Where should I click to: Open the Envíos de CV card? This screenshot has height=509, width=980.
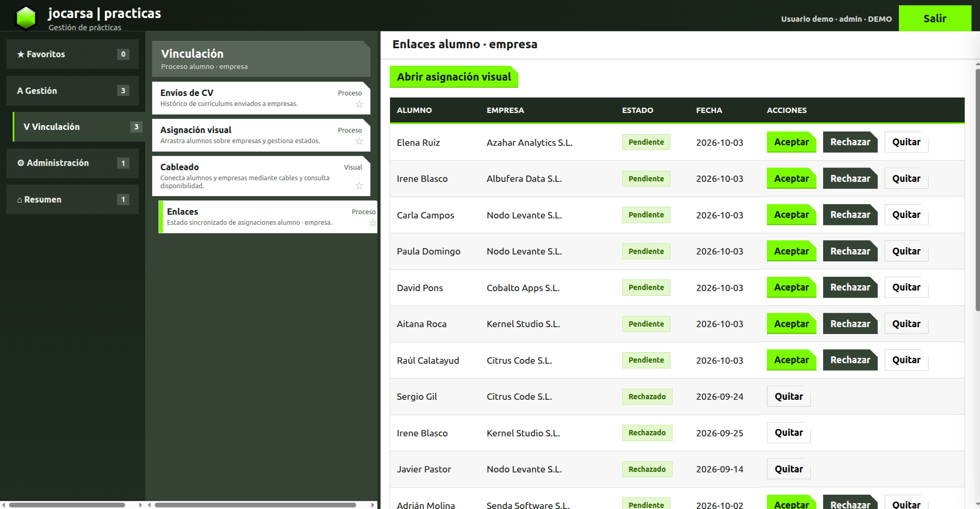pyautogui.click(x=261, y=98)
